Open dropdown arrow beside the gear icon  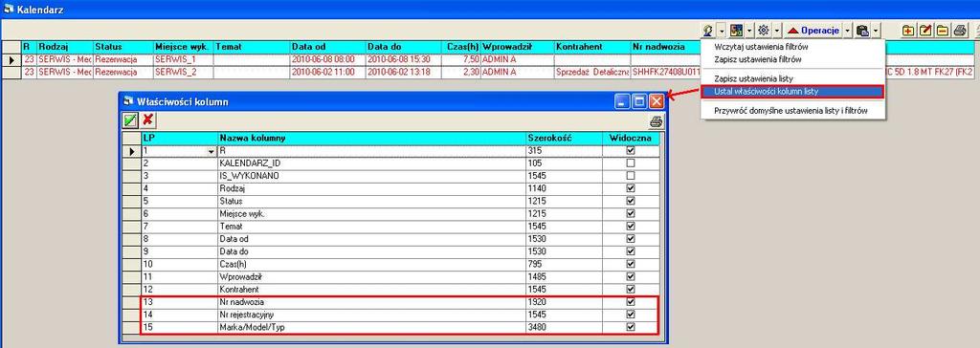click(777, 30)
